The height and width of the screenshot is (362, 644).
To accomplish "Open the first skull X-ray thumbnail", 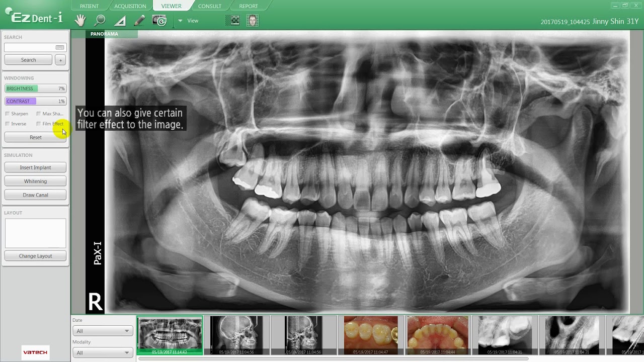I will click(236, 335).
